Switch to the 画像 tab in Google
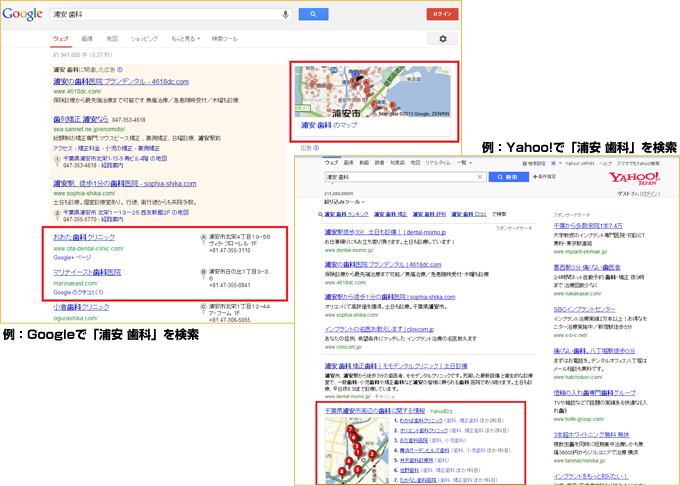The width and height of the screenshot is (680, 486). pyautogui.click(x=87, y=39)
